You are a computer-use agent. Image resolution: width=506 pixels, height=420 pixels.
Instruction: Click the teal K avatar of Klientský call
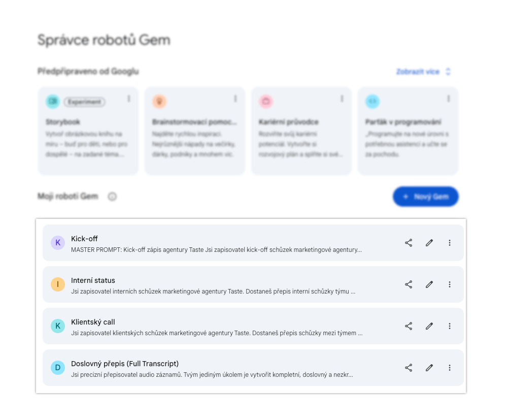58,326
